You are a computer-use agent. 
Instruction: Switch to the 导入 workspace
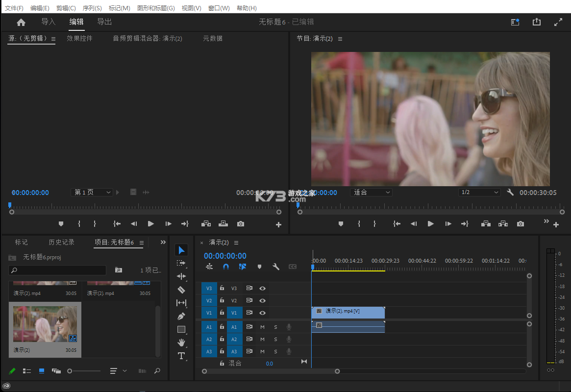48,22
